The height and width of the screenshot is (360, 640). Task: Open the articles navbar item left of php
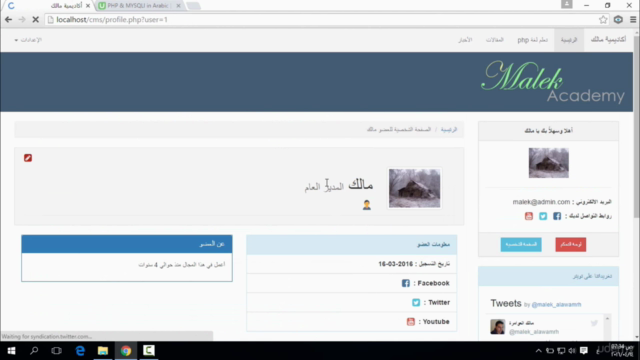(494, 40)
